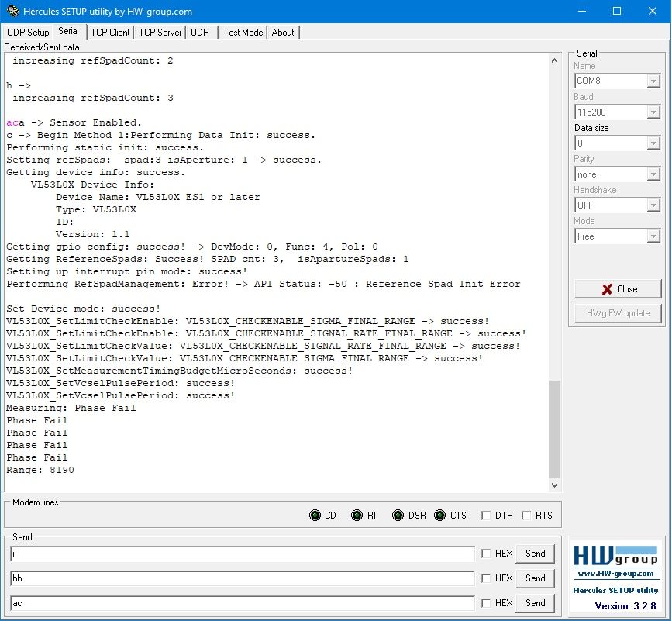Click the 'Device Name: VL53L0X ES1 or later' line
Viewport: 672px width, 621px height.
click(157, 197)
